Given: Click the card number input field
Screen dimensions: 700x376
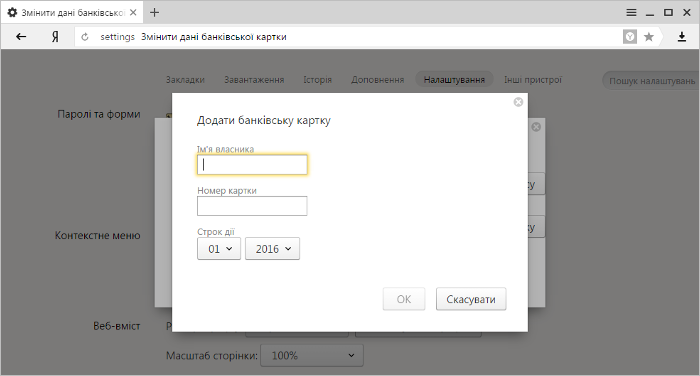Looking at the screenshot, I should (x=252, y=206).
